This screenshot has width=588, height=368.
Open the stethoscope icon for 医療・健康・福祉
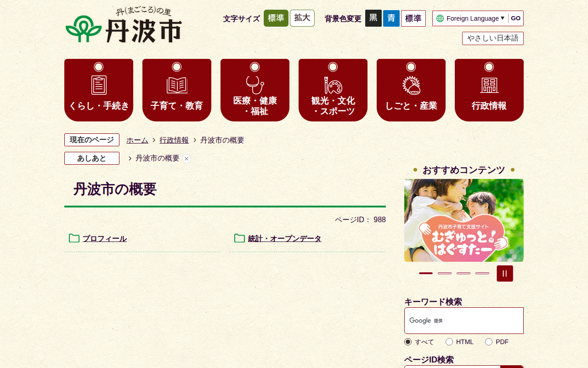coord(255,85)
